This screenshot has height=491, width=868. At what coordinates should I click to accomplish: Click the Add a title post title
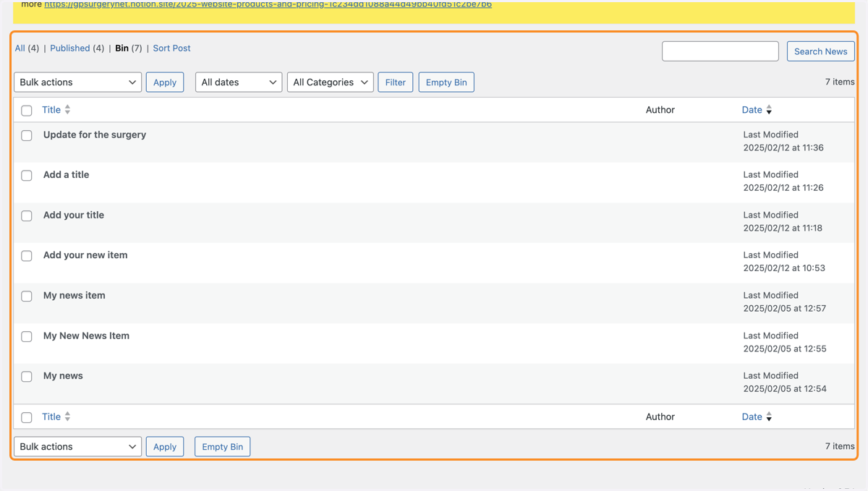coord(67,174)
